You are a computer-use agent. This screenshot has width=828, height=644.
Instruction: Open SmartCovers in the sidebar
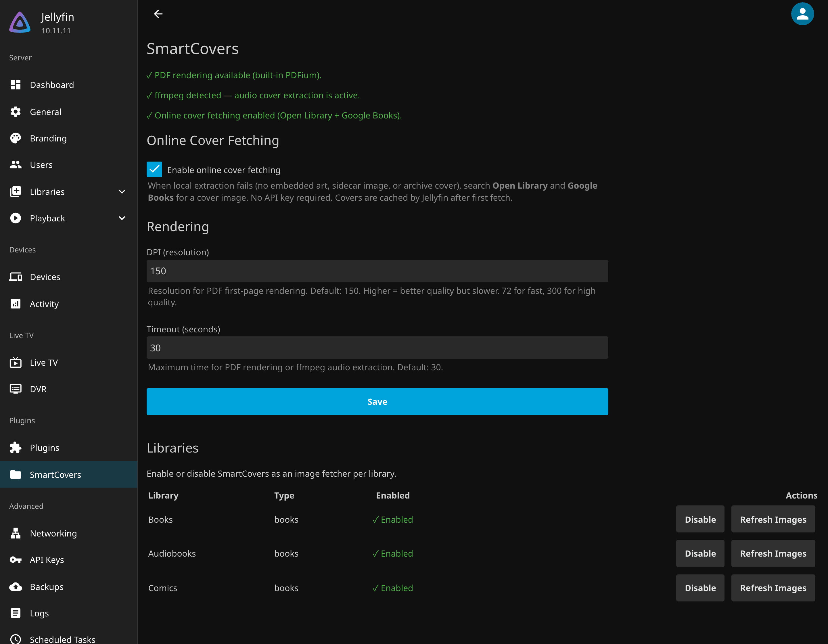pos(69,474)
